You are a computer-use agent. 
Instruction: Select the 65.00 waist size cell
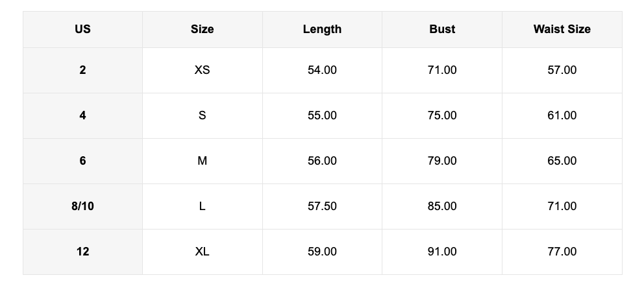(562, 161)
